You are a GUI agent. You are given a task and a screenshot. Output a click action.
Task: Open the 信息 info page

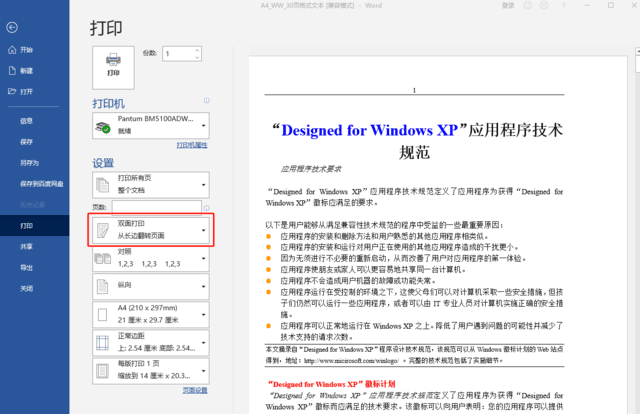pos(27,121)
